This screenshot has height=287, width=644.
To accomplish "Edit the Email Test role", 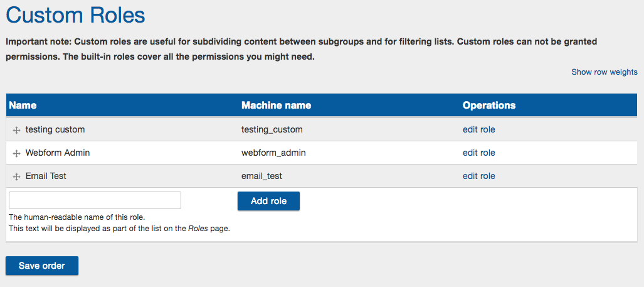I will pyautogui.click(x=479, y=176).
